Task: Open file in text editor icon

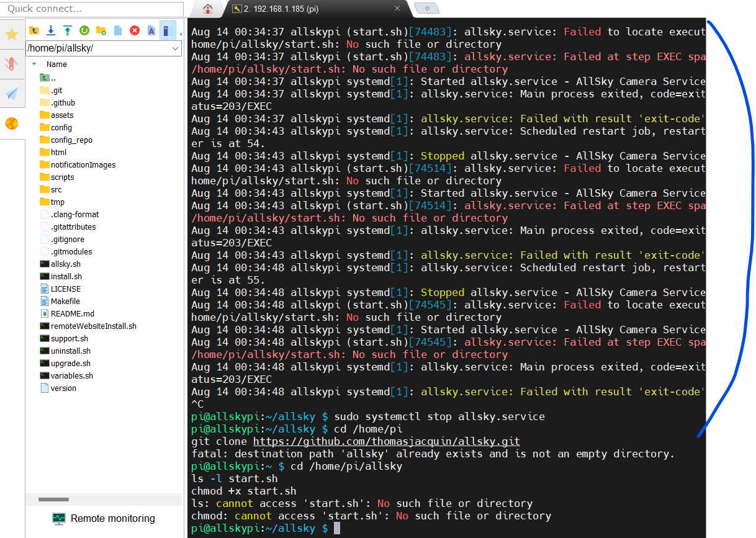Action: pos(151,30)
